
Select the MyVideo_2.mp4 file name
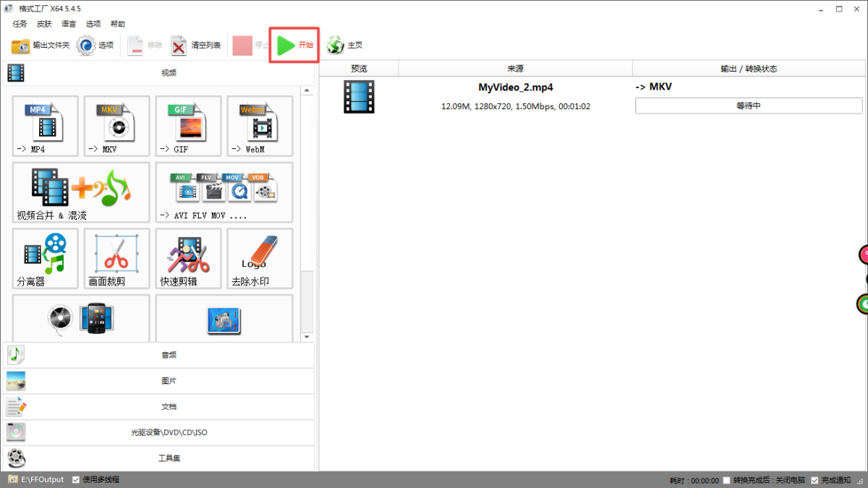tap(516, 87)
